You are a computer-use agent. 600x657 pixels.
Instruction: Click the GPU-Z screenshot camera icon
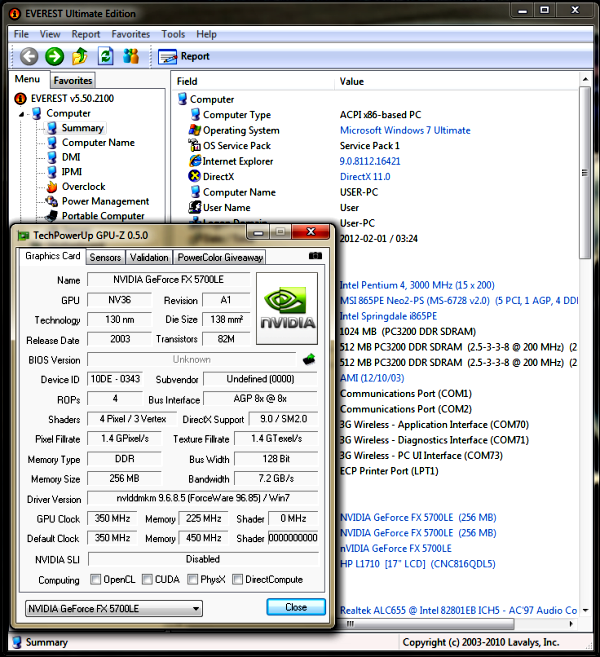(x=315, y=256)
